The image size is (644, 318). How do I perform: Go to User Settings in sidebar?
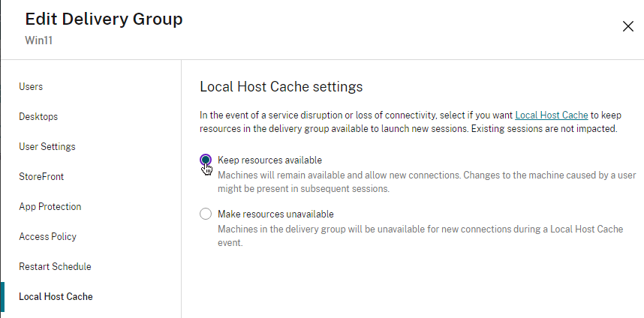[47, 146]
